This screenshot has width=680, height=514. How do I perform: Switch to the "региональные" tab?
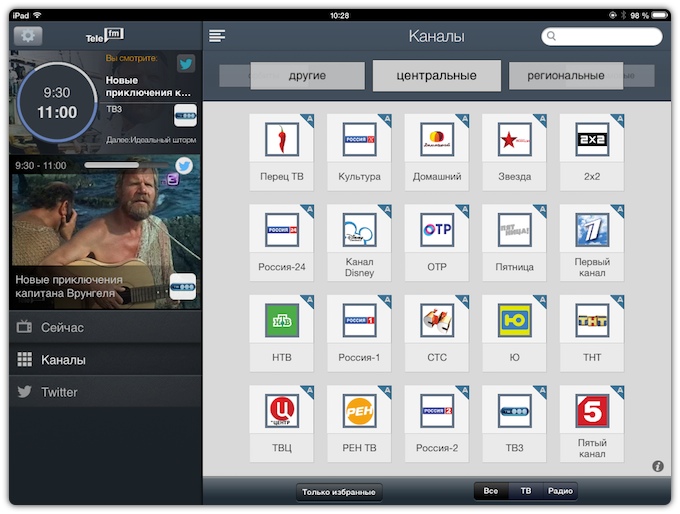pos(566,75)
